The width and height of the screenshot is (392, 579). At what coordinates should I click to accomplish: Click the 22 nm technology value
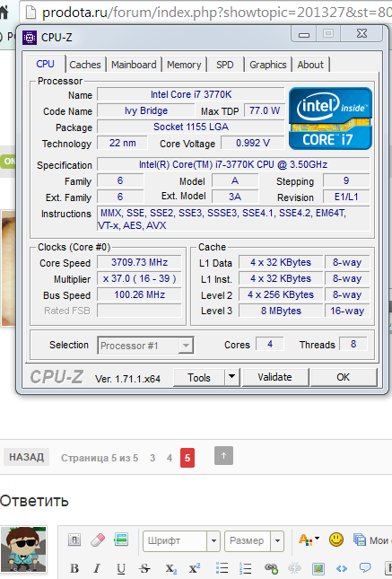[x=123, y=143]
